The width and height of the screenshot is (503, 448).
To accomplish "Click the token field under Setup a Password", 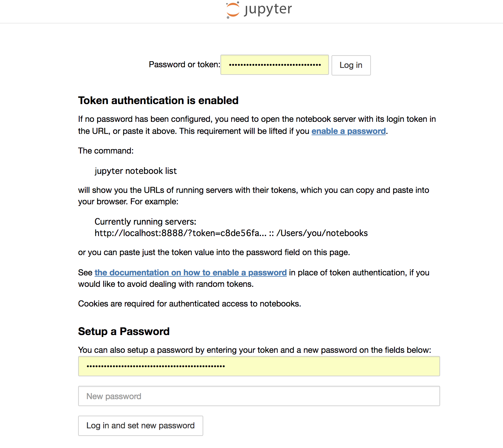I will [259, 366].
